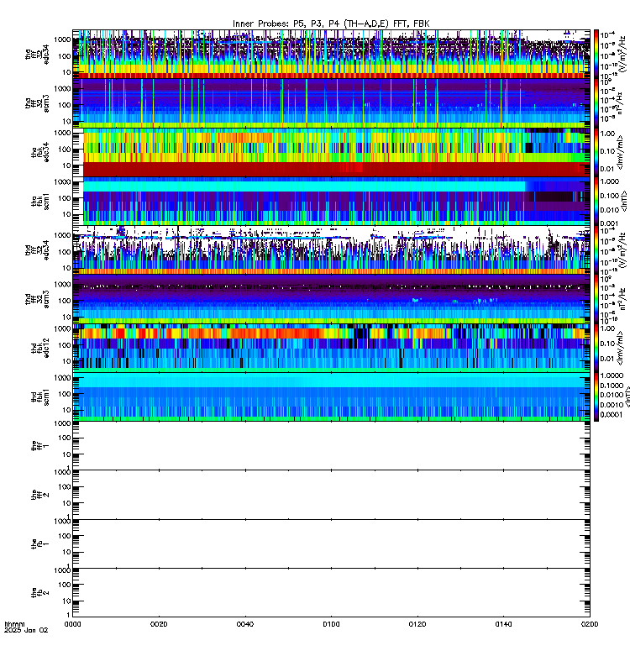This screenshot has width=630, height=672.
Task: Click the 0040 time axis label
Action: point(245,624)
